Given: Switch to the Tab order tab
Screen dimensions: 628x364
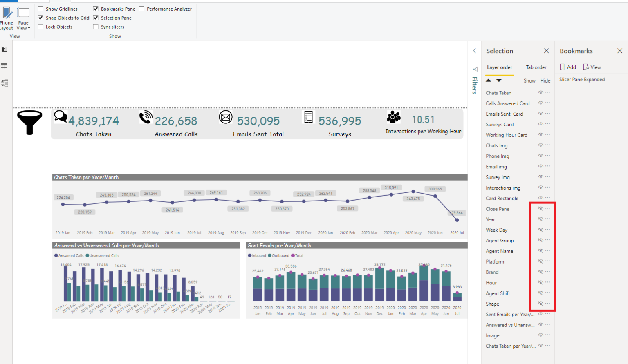Looking at the screenshot, I should [536, 67].
